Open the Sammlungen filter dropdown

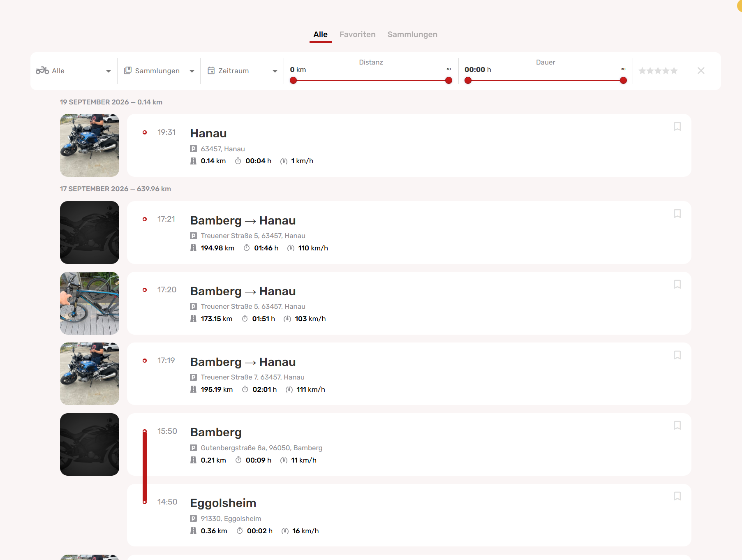(159, 71)
